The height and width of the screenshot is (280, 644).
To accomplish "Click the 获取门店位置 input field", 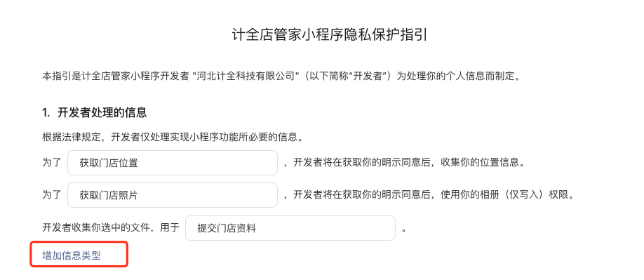I will pyautogui.click(x=173, y=163).
